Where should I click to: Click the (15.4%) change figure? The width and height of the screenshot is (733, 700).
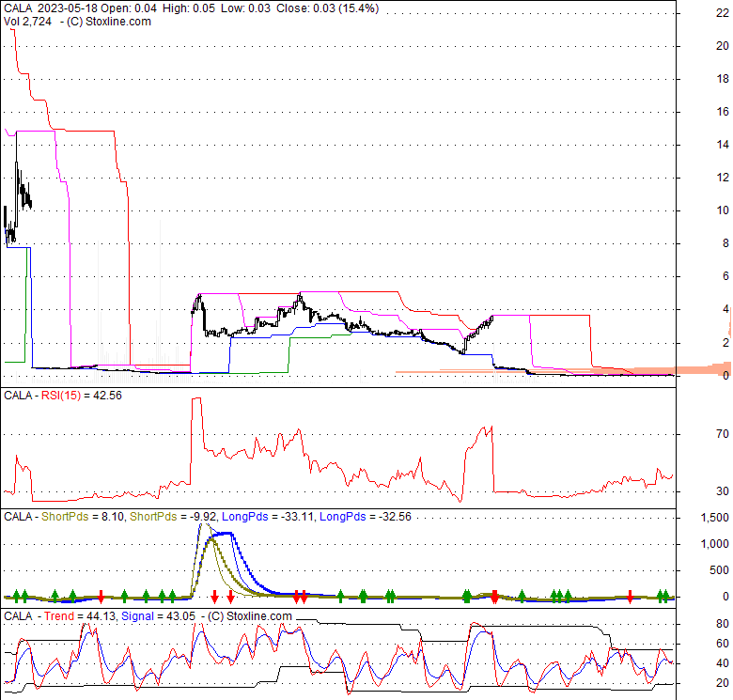point(359,8)
